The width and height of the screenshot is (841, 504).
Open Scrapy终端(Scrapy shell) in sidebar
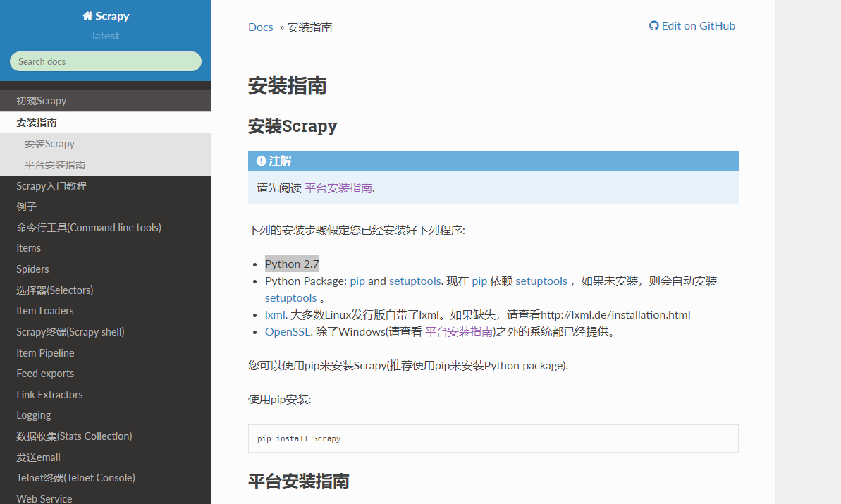106,332
